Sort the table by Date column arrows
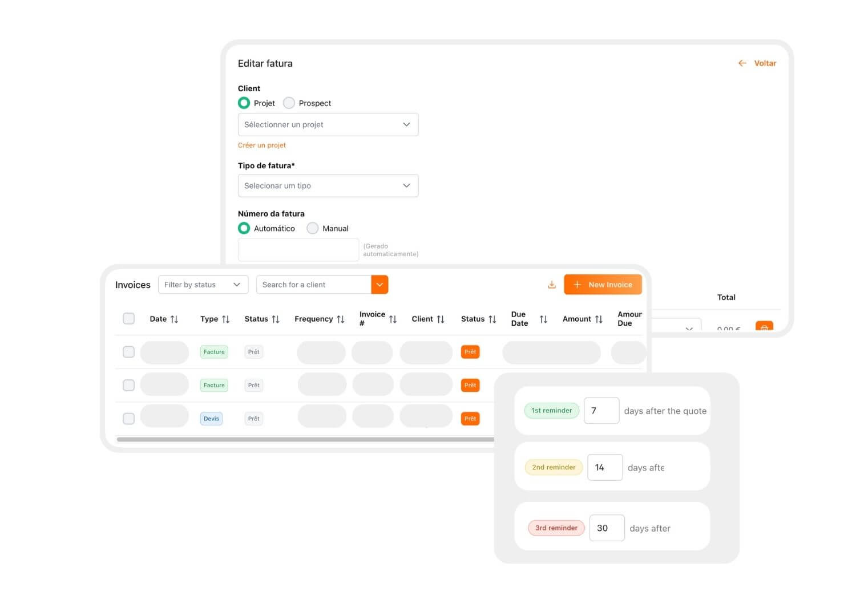The width and height of the screenshot is (856, 616). 175,319
